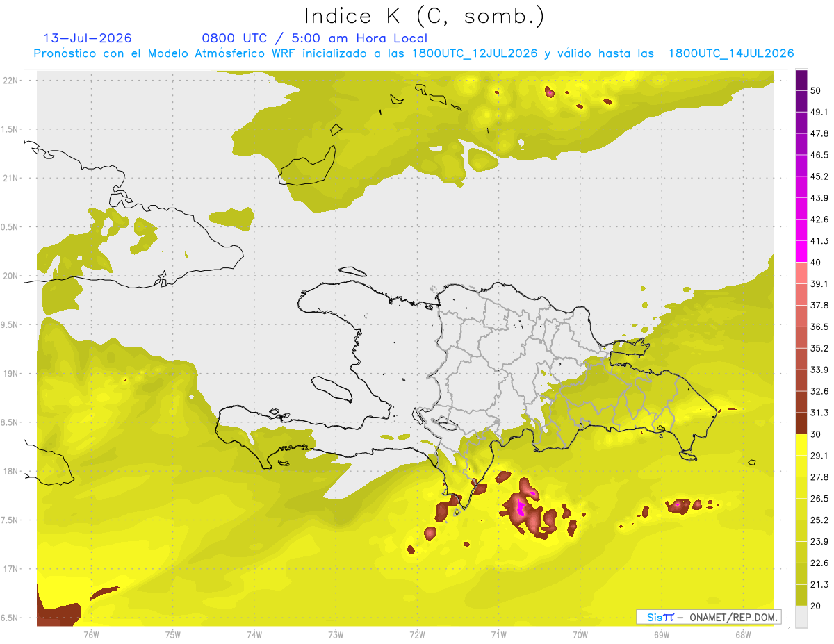834x644 pixels.
Task: Click the '23.9' value on the color scale
Action: tap(819, 542)
